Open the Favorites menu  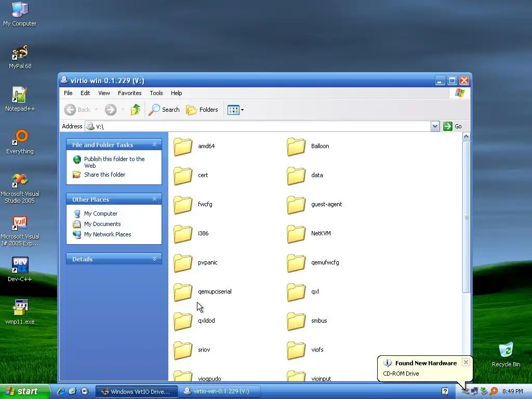[x=129, y=93]
